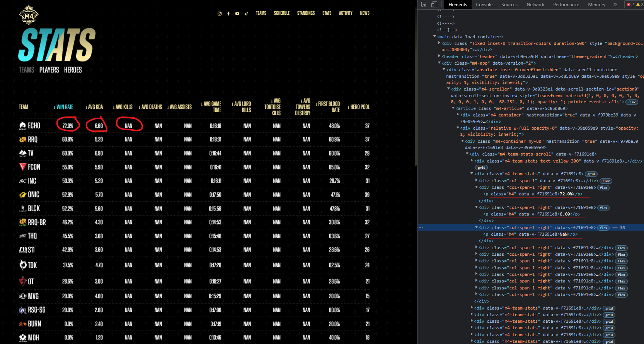The height and width of the screenshot is (344, 644).
Task: Sort table by WIN RATE column
Action: click(64, 107)
